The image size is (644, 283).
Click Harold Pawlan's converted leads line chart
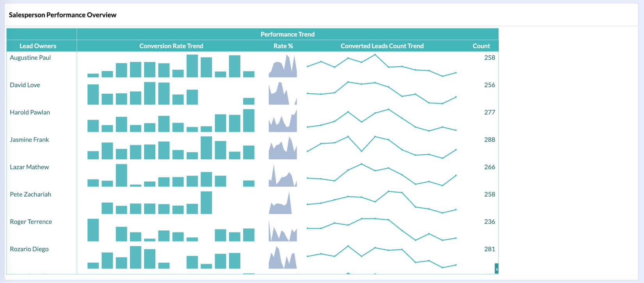click(382, 120)
